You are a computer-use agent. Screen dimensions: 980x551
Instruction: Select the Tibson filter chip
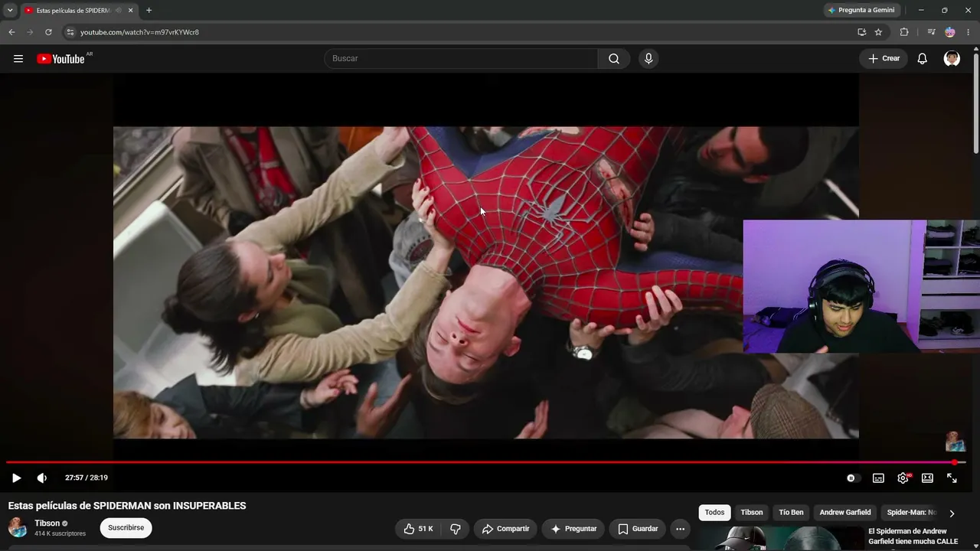(x=752, y=513)
